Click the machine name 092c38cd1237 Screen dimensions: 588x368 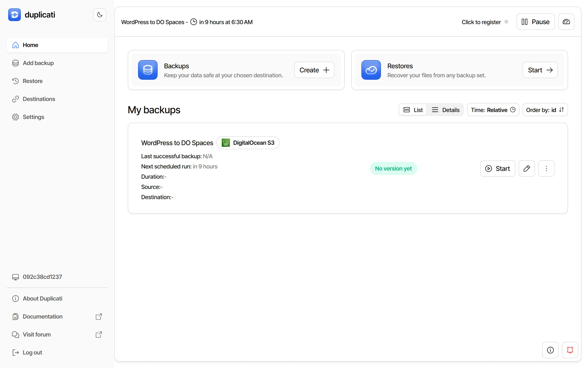(x=42, y=277)
